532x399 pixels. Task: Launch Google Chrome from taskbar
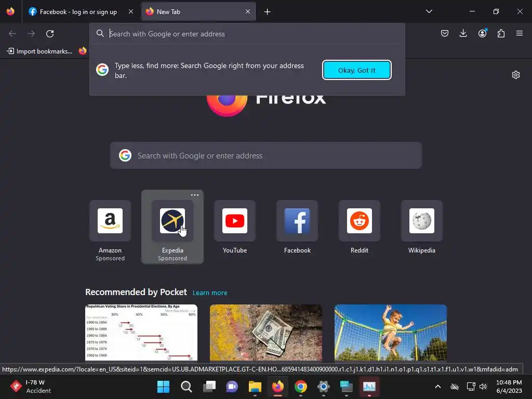[301, 387]
